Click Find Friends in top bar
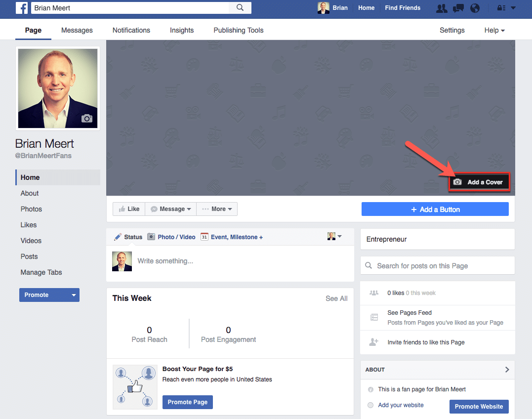Viewport: 532px width, 419px height. click(403, 8)
